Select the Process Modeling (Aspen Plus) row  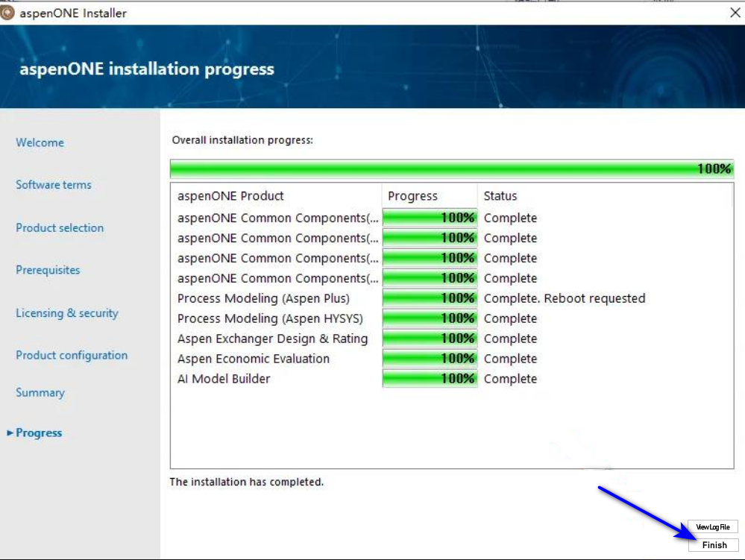[452, 298]
